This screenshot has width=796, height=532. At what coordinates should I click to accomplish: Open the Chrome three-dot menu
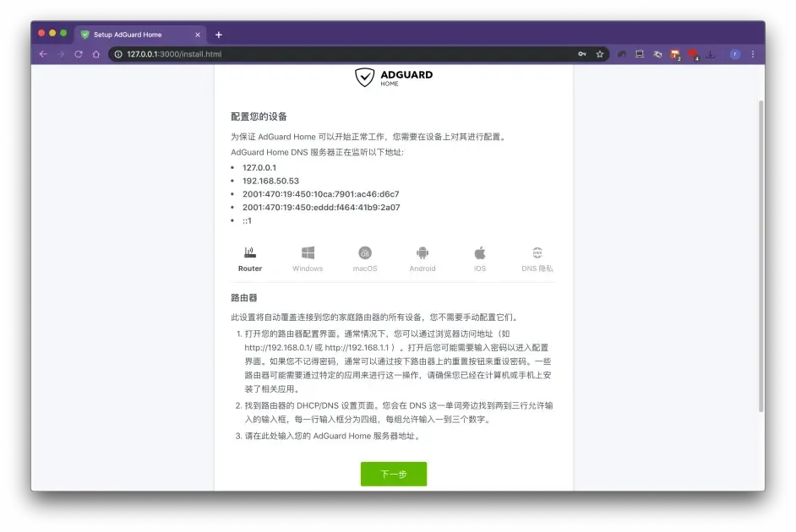[753, 54]
